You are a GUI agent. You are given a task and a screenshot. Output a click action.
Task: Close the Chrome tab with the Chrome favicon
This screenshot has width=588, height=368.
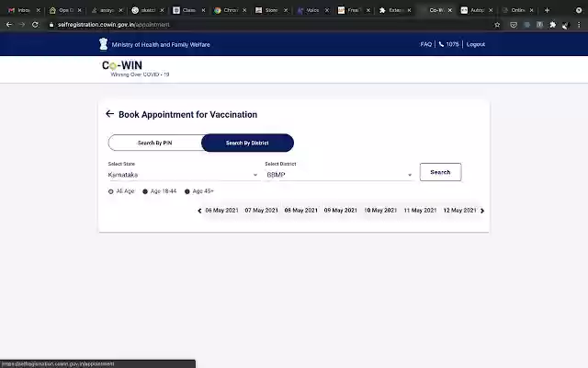[x=244, y=10]
